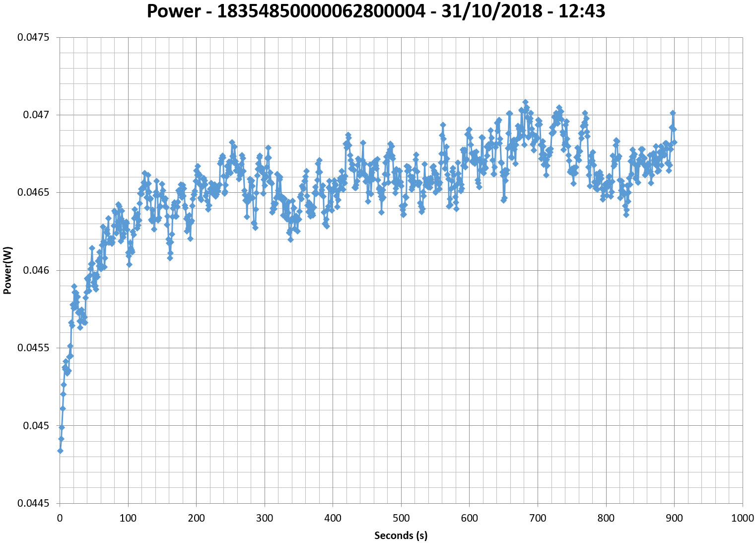The width and height of the screenshot is (756, 543).
Task: Select the "Power(W)" vertical axis title
Action: coord(7,270)
